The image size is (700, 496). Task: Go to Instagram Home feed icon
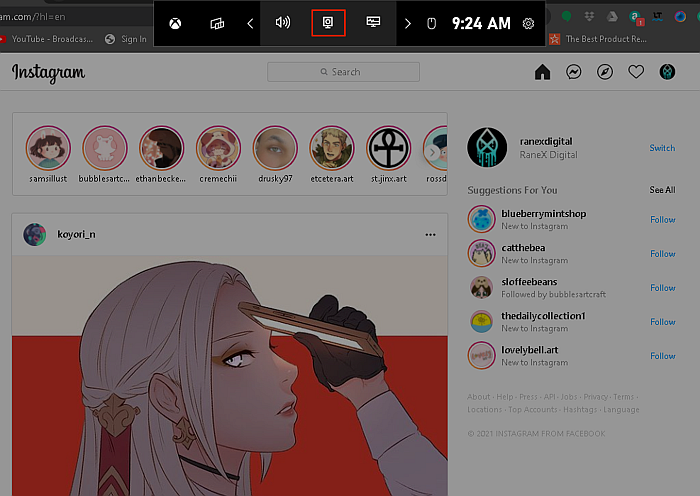542,72
